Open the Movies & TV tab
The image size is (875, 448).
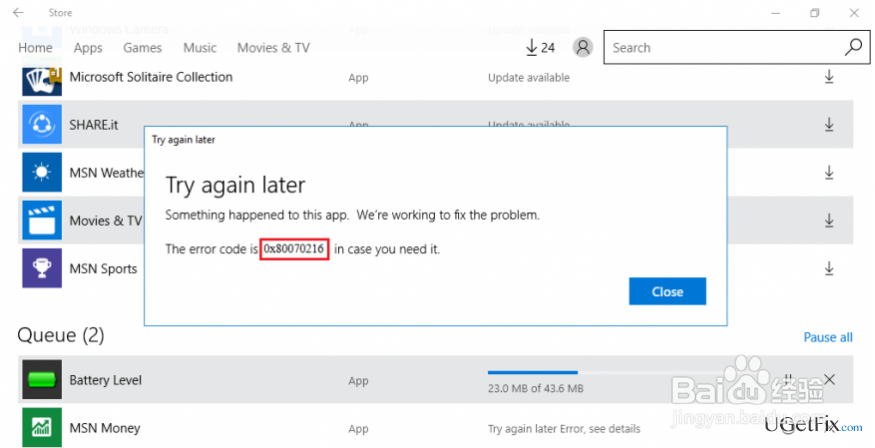click(273, 48)
